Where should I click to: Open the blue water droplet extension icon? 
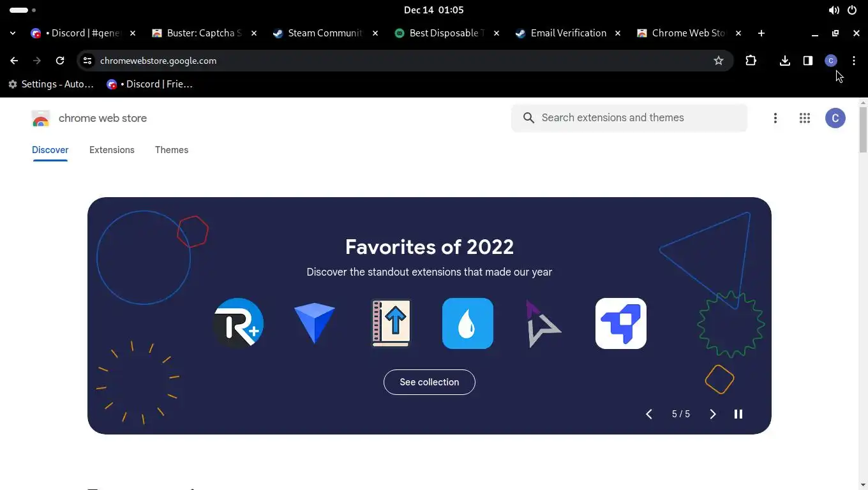click(468, 323)
